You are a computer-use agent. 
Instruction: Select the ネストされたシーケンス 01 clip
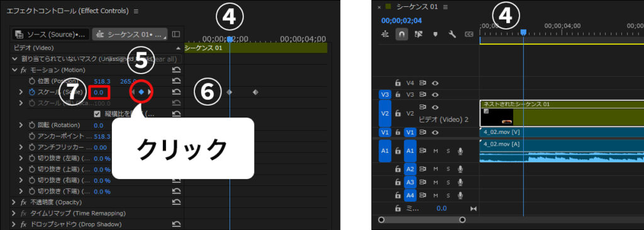click(562, 113)
